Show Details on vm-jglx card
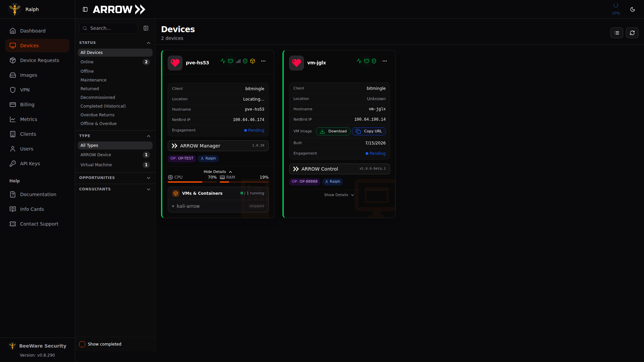Viewport: 644px width, 362px height. [x=339, y=195]
